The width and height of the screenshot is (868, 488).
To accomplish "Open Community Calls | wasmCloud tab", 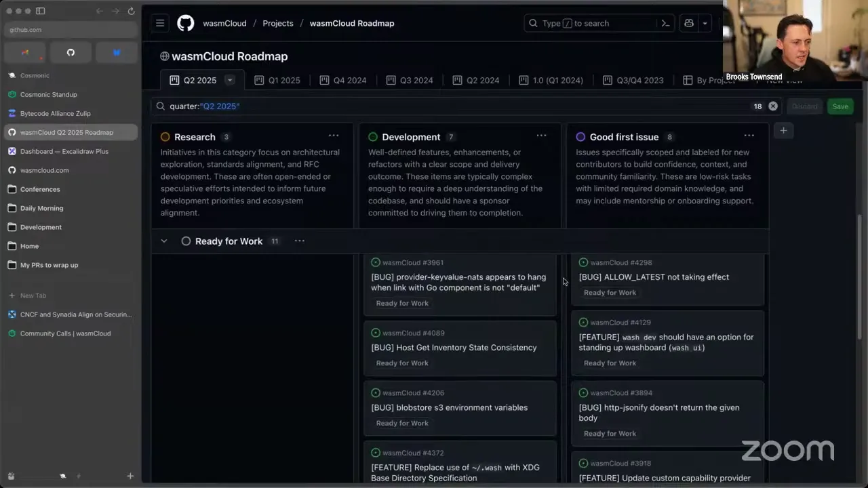I will point(71,333).
